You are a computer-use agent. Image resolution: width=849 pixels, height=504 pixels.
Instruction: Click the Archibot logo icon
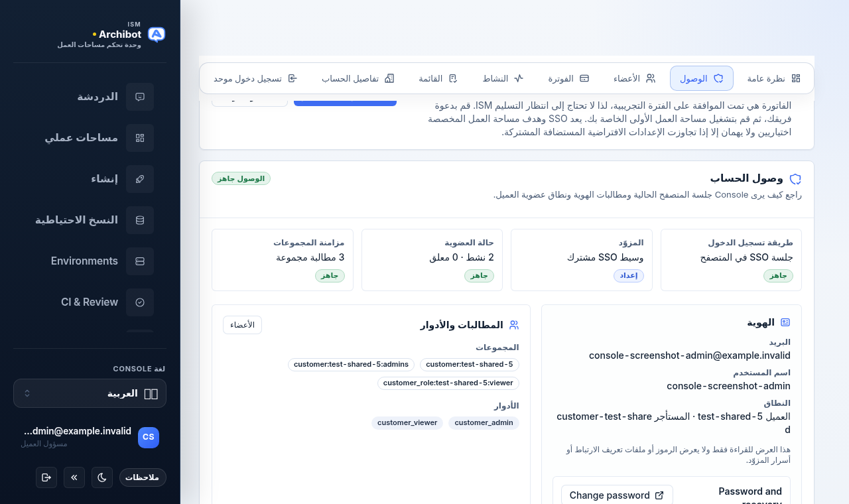157,34
